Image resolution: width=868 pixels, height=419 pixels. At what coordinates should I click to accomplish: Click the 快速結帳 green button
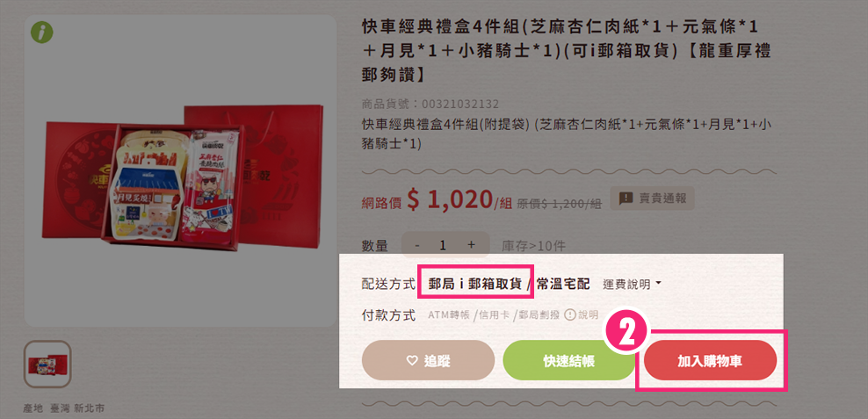coord(569,361)
